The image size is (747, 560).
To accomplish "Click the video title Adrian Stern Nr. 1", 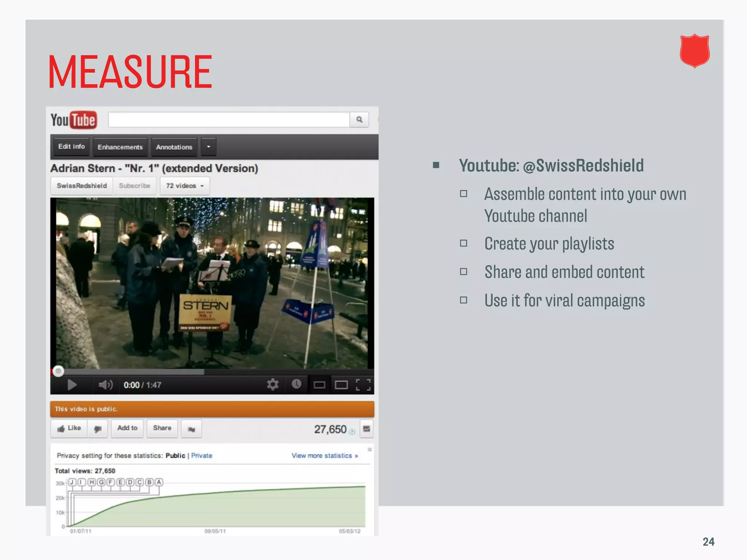I will (x=154, y=168).
